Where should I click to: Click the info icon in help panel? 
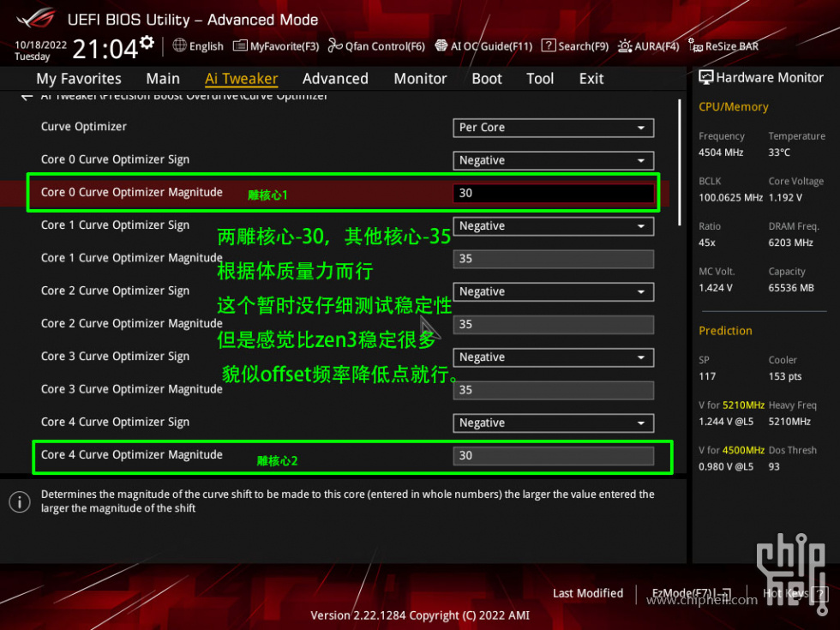(20, 502)
